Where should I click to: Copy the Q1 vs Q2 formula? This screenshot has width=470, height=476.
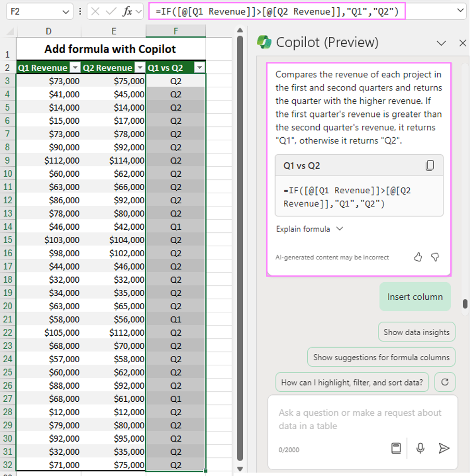[x=429, y=166]
